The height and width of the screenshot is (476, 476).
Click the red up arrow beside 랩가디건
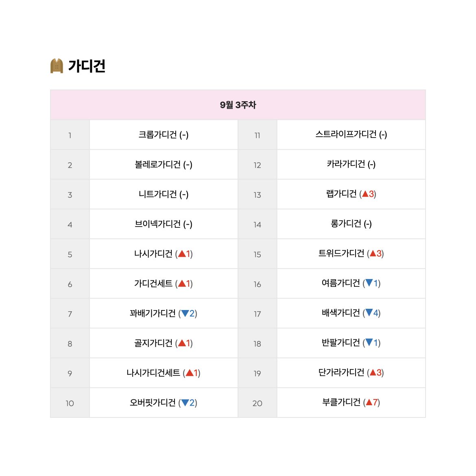click(365, 194)
